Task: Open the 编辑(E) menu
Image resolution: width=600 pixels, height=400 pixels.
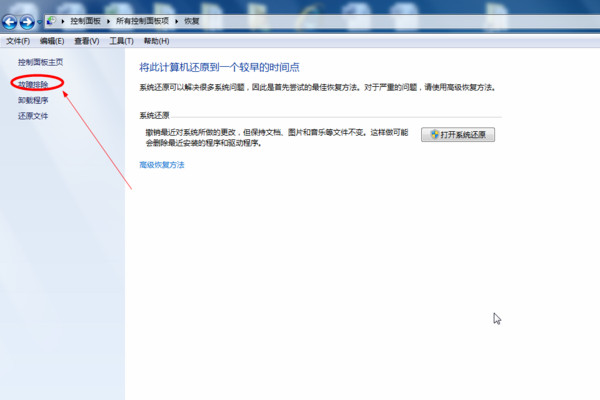Action: pos(52,41)
